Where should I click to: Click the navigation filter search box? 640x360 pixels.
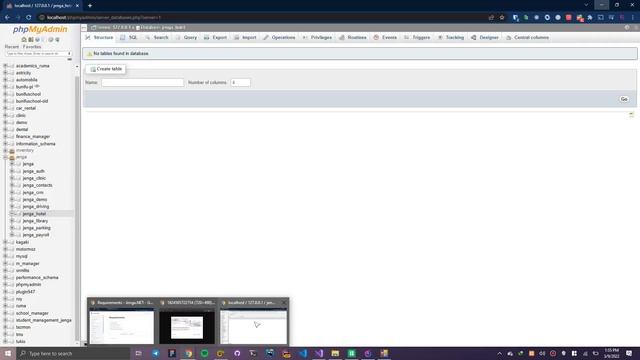37,53
